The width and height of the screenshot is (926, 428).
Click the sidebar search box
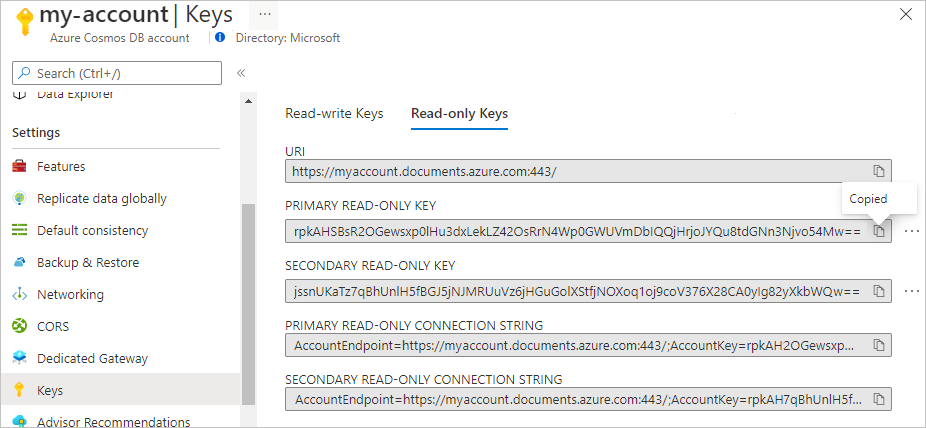point(116,73)
